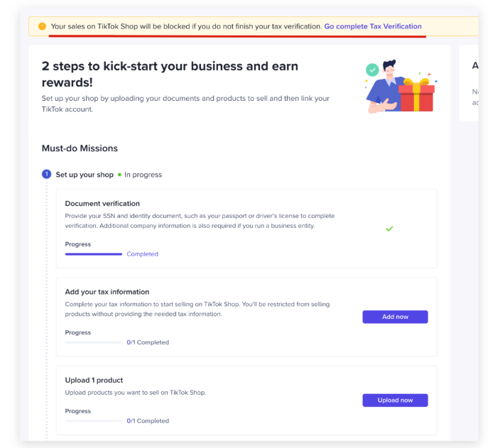Click the purple Completed status label
Viewport: 495px width, 448px height.
142,253
